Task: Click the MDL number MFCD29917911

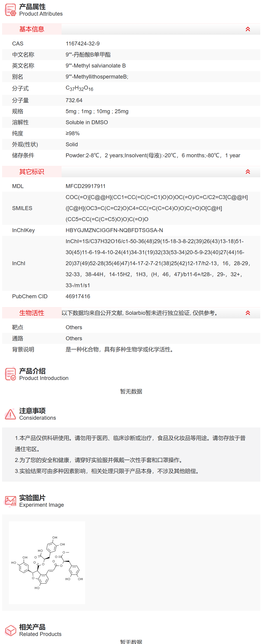Action: coord(85,186)
